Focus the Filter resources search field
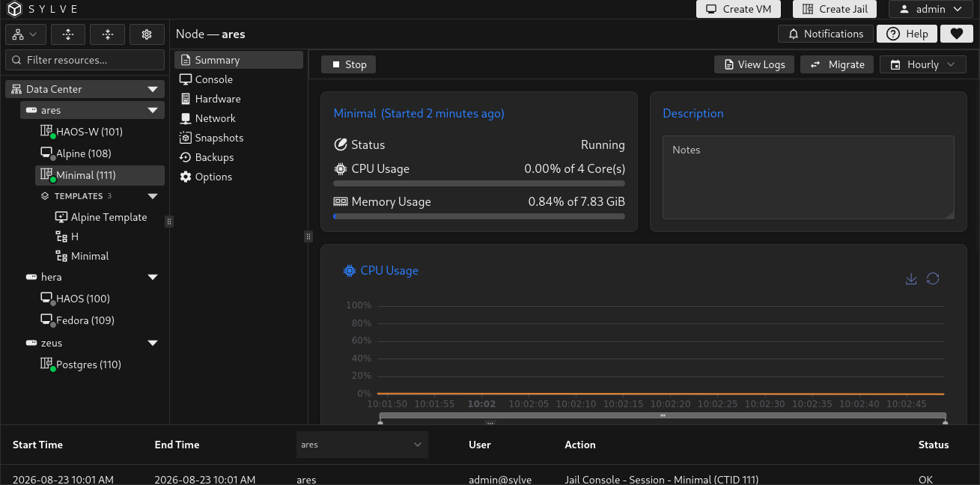 point(85,60)
